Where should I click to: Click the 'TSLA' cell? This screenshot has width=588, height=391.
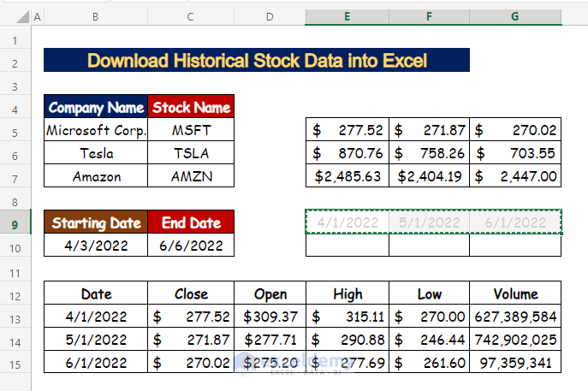point(191,153)
